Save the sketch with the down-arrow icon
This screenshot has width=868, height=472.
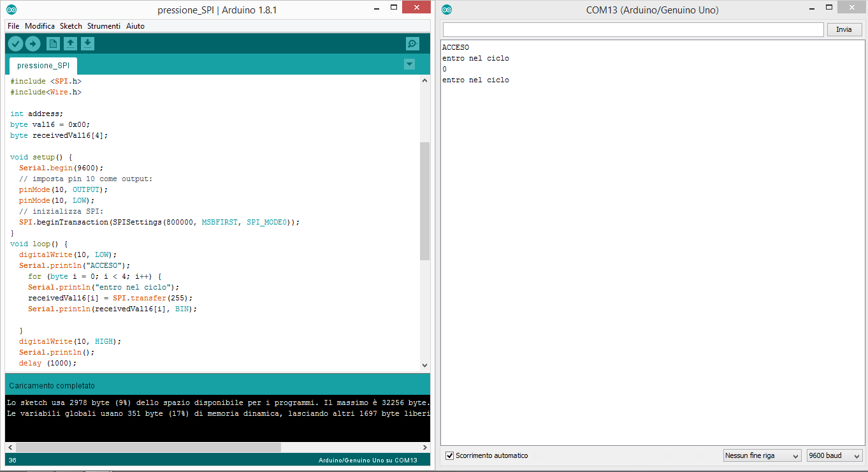87,44
